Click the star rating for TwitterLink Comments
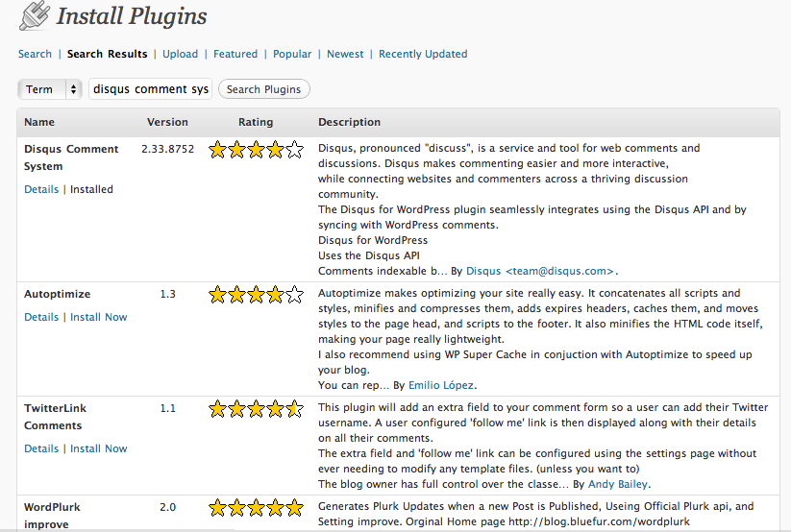Viewport: 791px width, 532px height. [256, 409]
